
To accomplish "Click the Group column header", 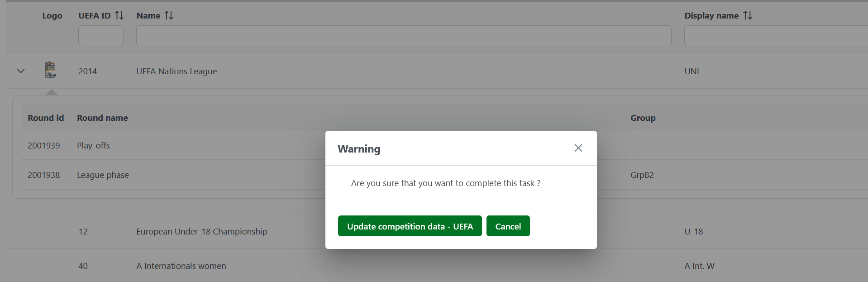I will [643, 118].
